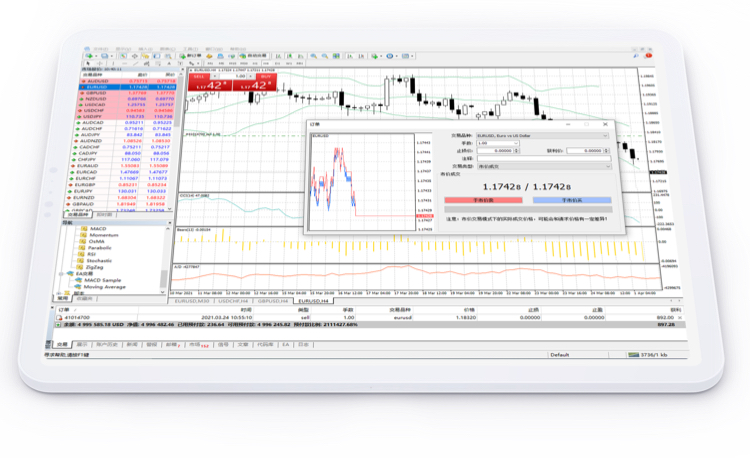Viewport: 750px width, 458px height.
Task: Open the order type (交易类型) dropdown
Action: [x=608, y=166]
